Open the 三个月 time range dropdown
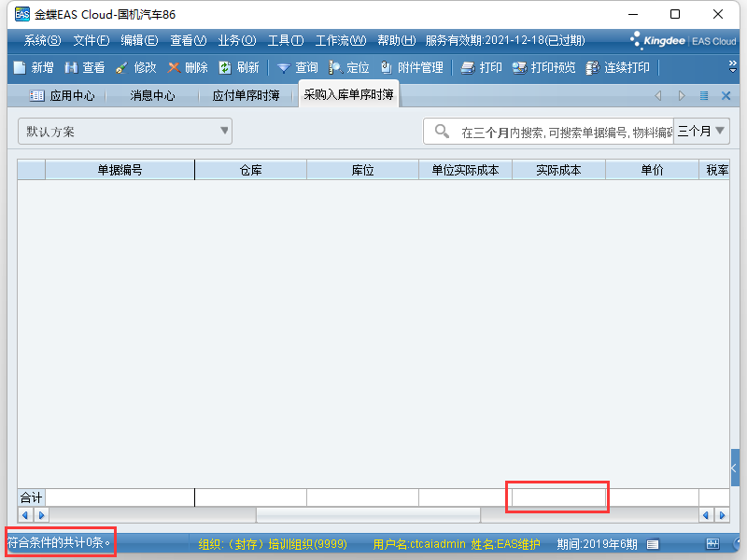 pyautogui.click(x=701, y=132)
